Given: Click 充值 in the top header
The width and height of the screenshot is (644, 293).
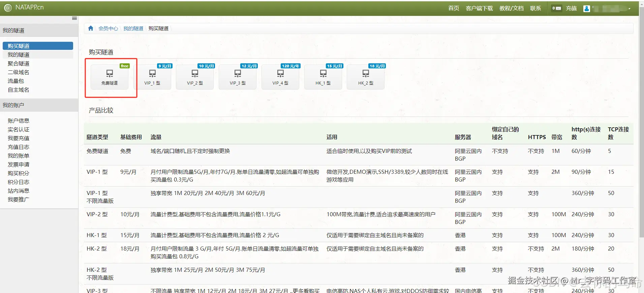Looking at the screenshot, I should [571, 8].
